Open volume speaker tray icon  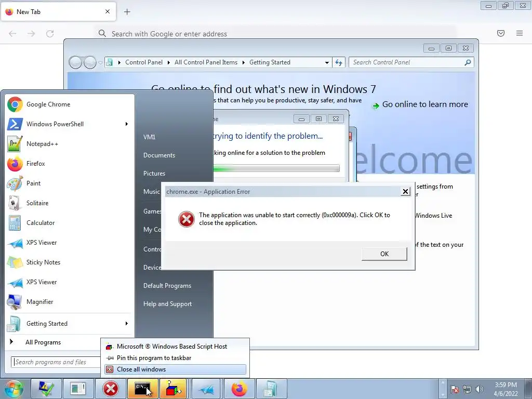(x=479, y=390)
